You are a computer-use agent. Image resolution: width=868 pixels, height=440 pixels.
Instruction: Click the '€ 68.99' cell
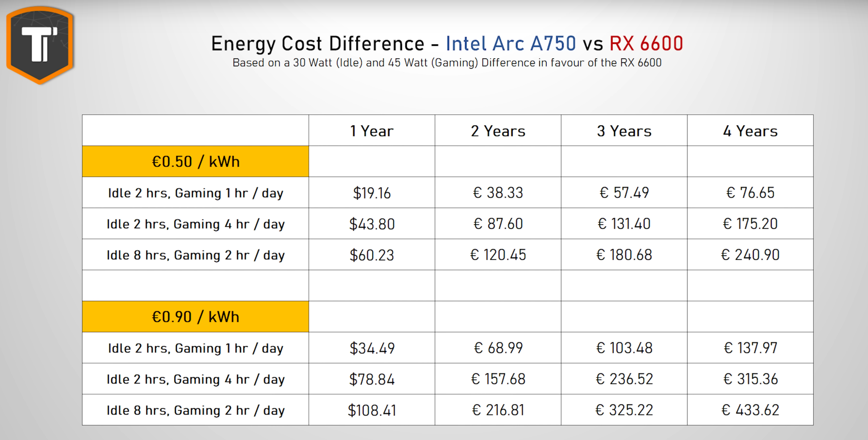[x=498, y=348]
